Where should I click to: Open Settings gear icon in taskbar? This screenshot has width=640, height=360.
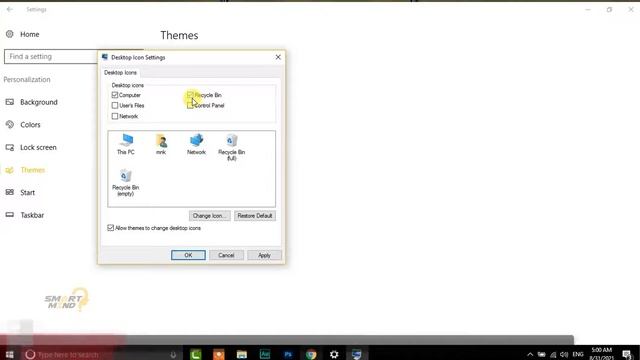[x=334, y=354]
